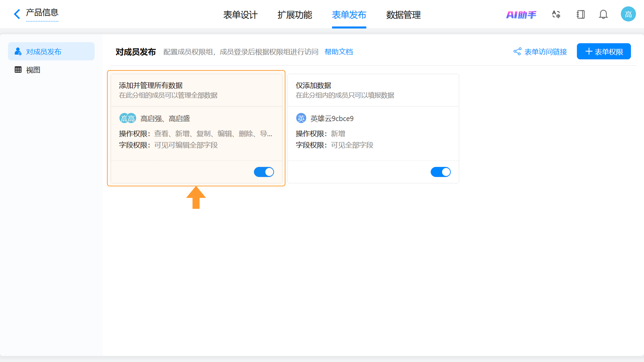Open the 仅添加数据 permission card
Image resolution: width=644 pixels, height=362 pixels.
coord(373,128)
